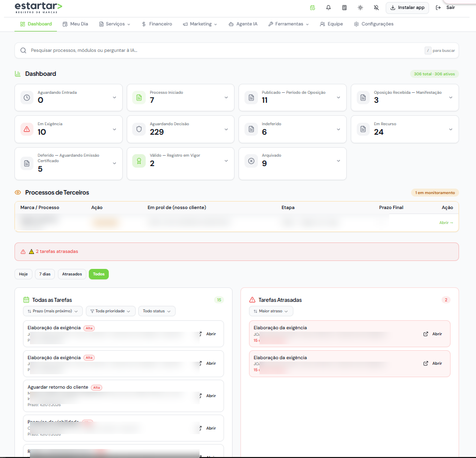Click clock icon on Aguardando Entrada card
The width and height of the screenshot is (476, 458).
point(27,98)
